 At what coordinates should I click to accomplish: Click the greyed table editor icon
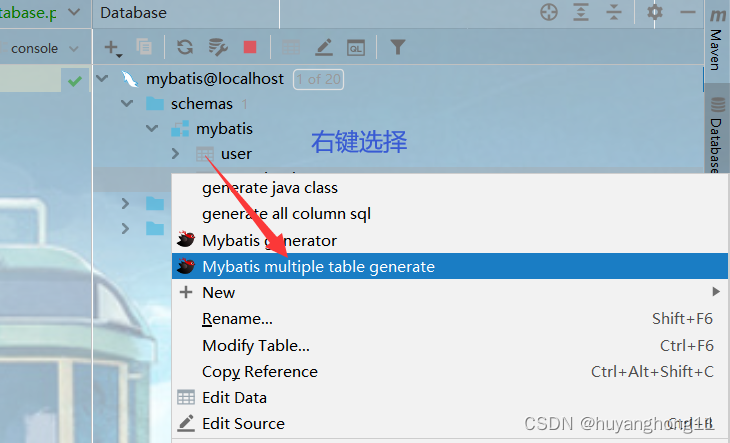[291, 47]
